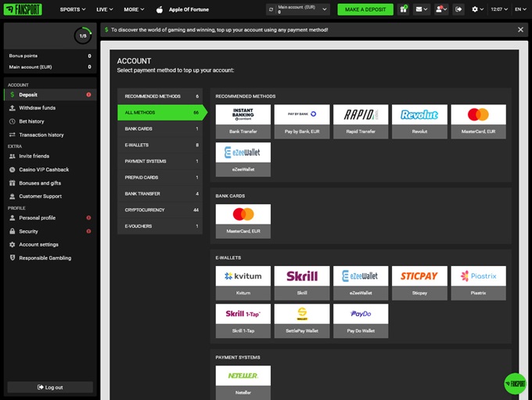The width and height of the screenshot is (532, 400).
Task: Click the gift bonuses icon in header
Action: click(x=404, y=9)
